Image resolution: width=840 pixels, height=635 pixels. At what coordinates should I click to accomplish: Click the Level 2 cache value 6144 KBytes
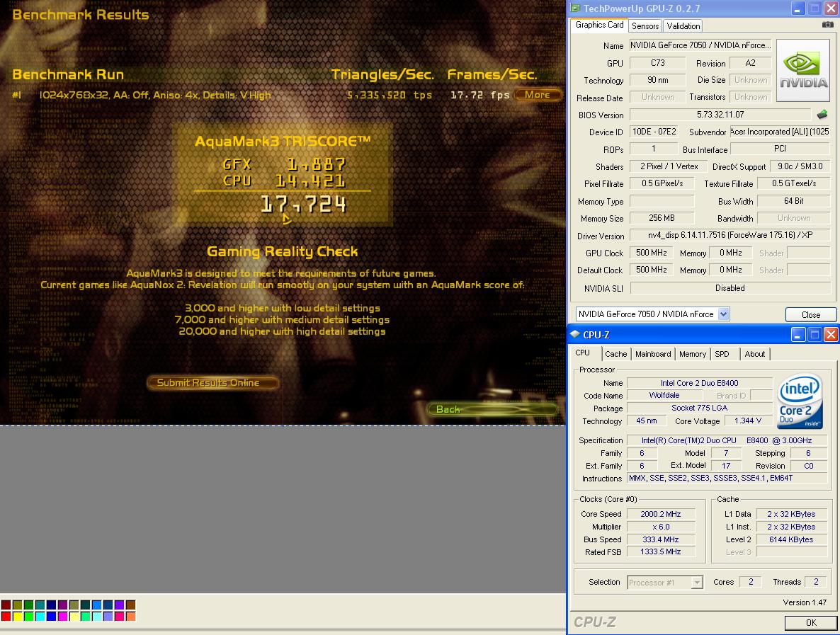coord(791,539)
